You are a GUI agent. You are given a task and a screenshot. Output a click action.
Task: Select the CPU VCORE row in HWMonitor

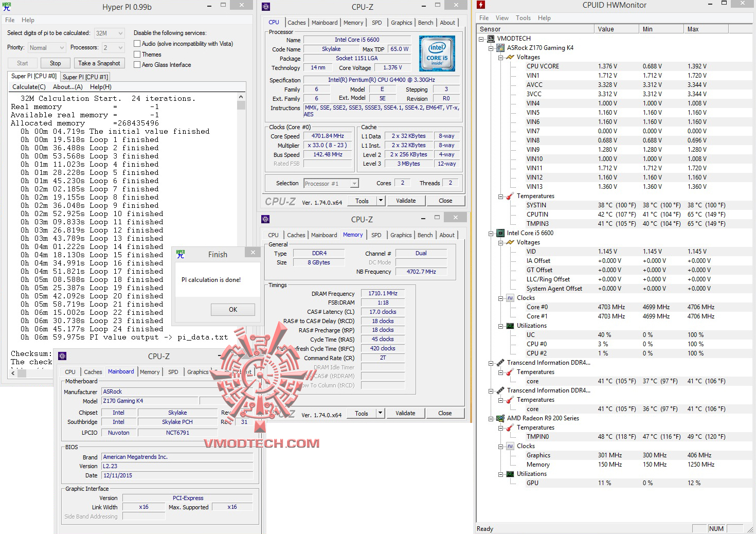pos(615,66)
